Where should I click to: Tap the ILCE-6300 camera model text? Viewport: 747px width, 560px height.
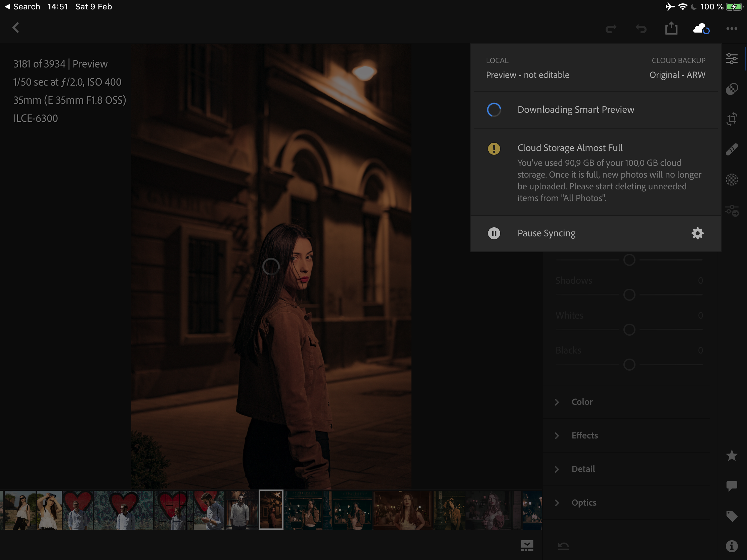[x=36, y=119]
